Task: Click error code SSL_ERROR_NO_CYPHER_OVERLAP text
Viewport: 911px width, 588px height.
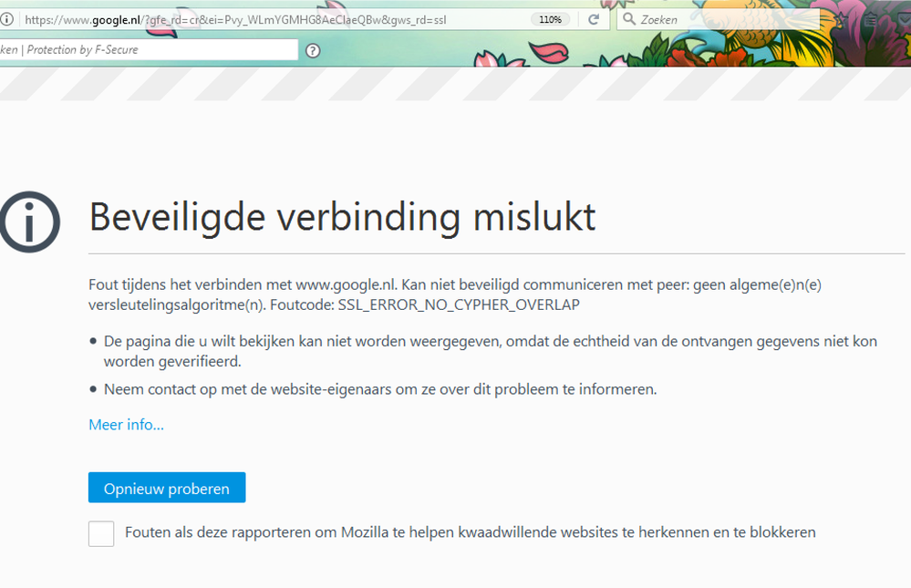Action: tap(459, 305)
